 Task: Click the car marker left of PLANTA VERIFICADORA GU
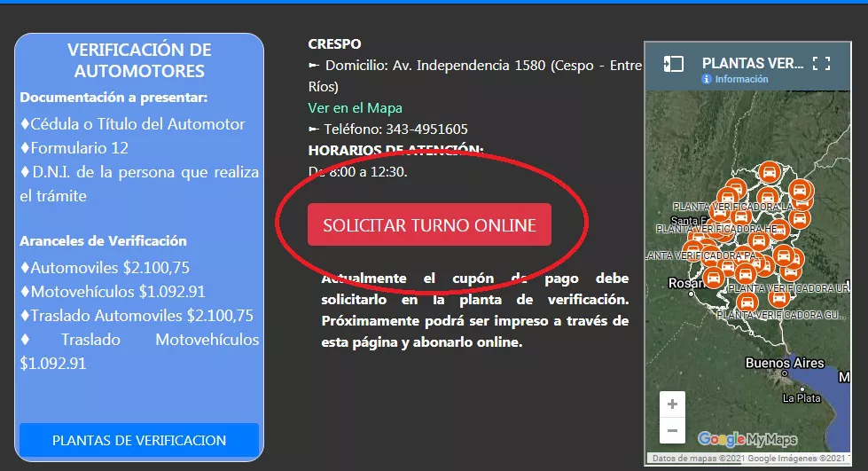click(x=747, y=303)
